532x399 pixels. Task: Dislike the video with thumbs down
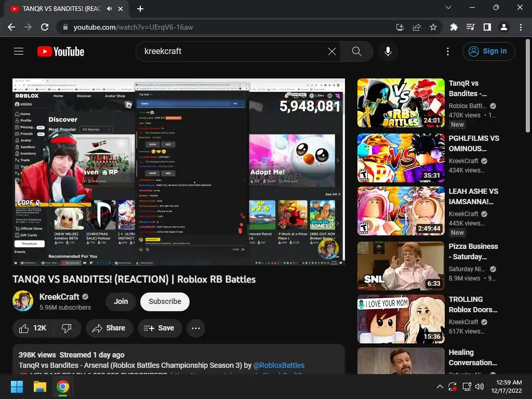click(66, 328)
